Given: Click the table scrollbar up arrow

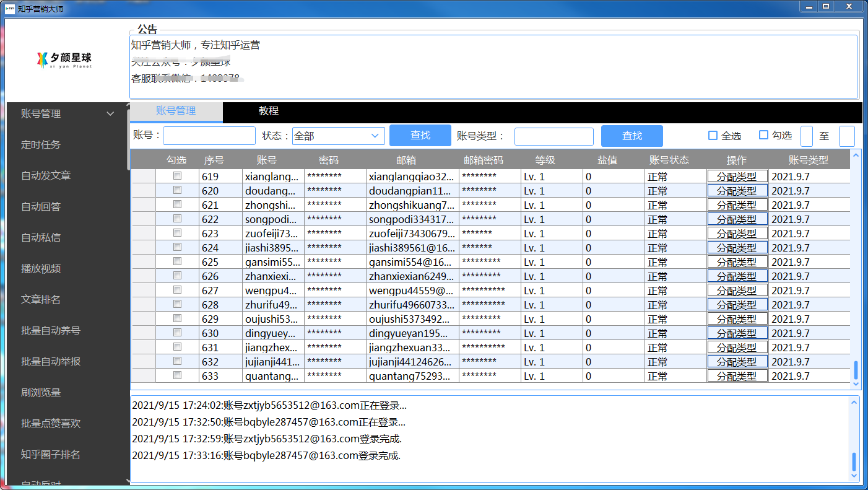Looking at the screenshot, I should (856, 155).
